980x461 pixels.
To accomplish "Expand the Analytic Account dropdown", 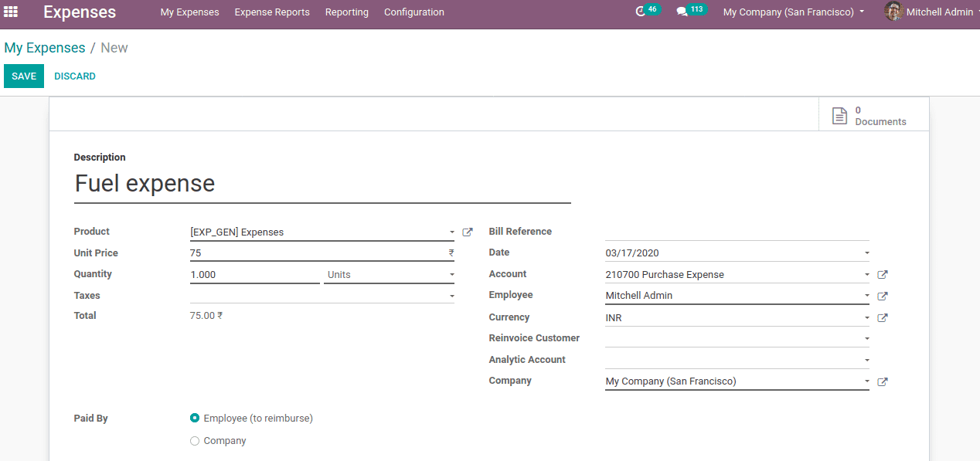I will [x=866, y=360].
